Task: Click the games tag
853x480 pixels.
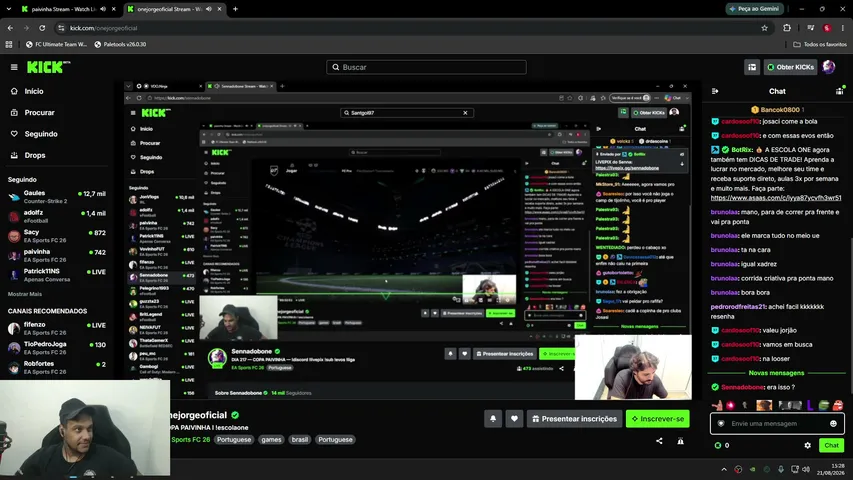Action: (271, 440)
